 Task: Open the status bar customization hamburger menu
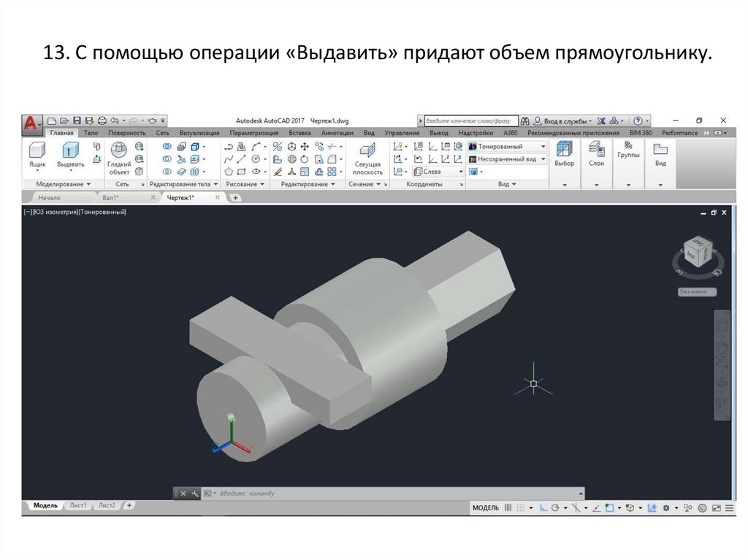coord(730,508)
